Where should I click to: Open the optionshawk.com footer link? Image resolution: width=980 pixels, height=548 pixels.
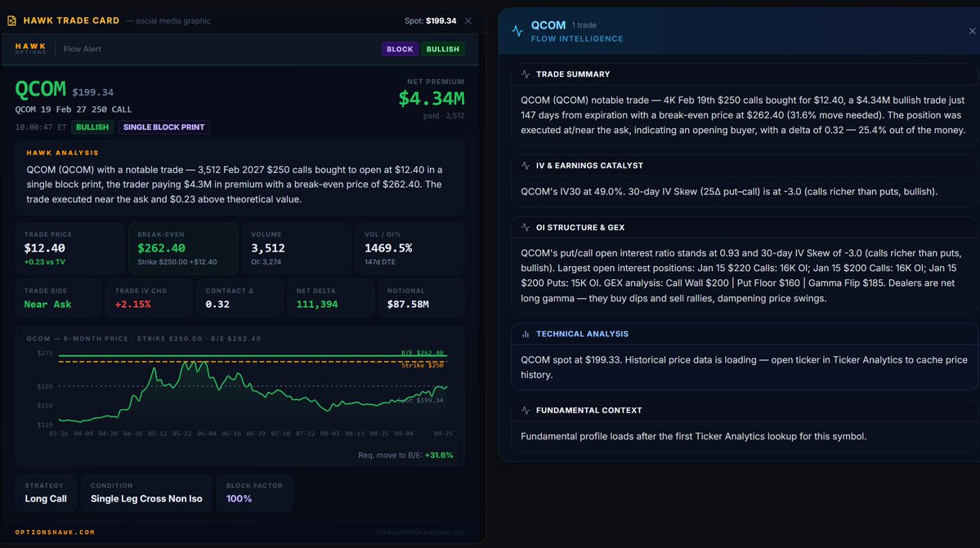[55, 532]
